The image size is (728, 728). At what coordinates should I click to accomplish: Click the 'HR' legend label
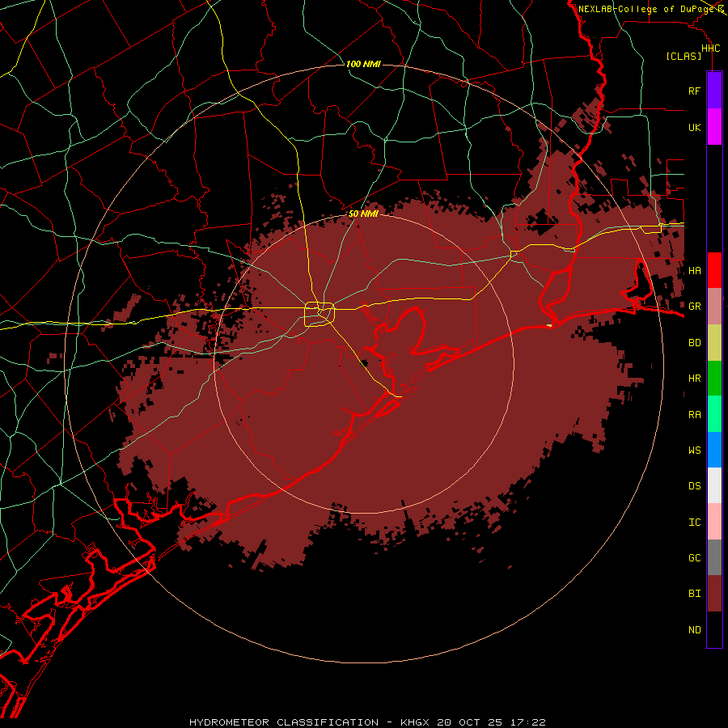click(695, 379)
